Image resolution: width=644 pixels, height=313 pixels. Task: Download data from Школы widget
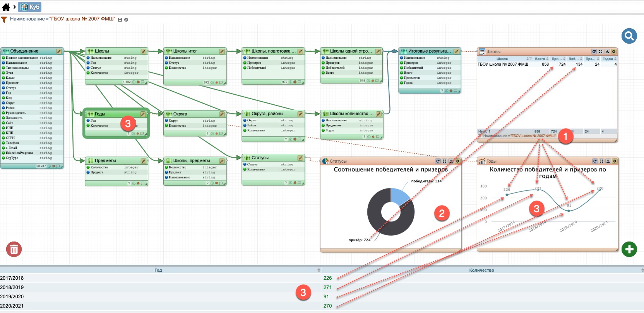(607, 51)
